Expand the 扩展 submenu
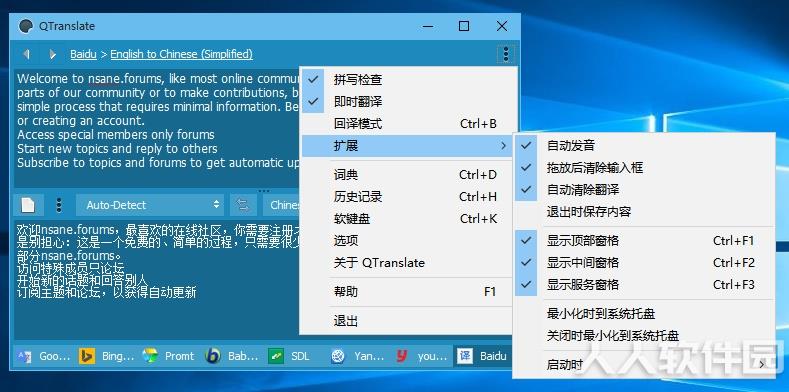The height and width of the screenshot is (392, 789). pos(408,146)
